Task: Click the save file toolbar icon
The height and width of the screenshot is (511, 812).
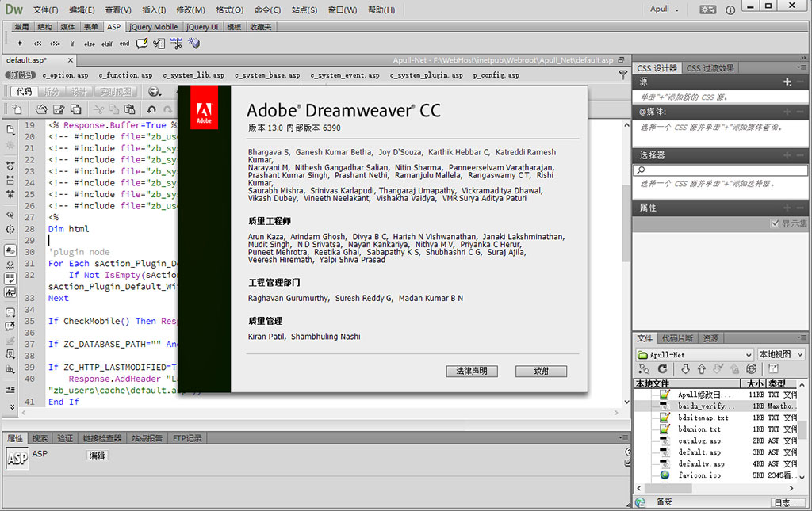Action: tap(59, 109)
